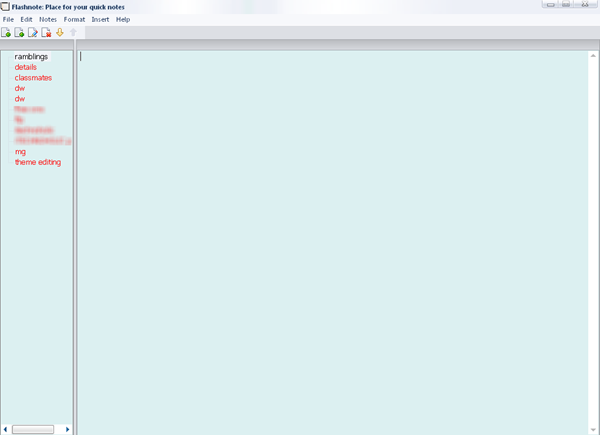
Task: Open the Insert menu
Action: pos(100,20)
